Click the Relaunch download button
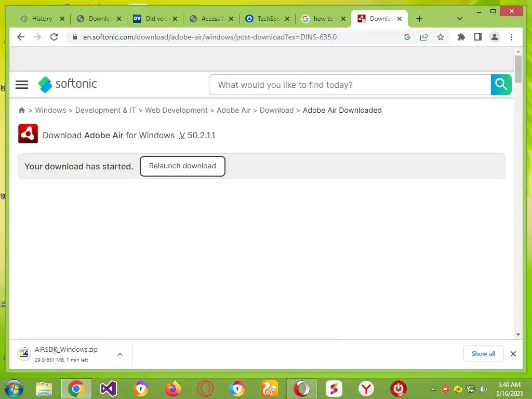Image resolution: width=532 pixels, height=399 pixels. [182, 166]
